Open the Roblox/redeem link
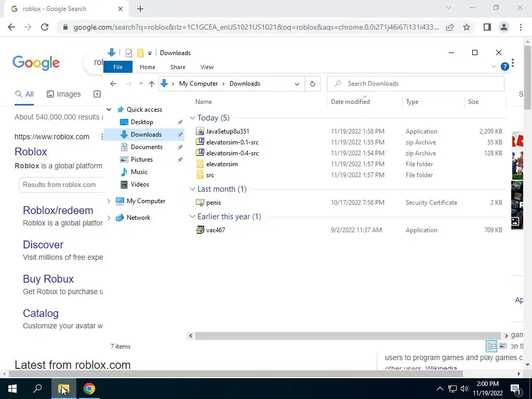 [58, 210]
